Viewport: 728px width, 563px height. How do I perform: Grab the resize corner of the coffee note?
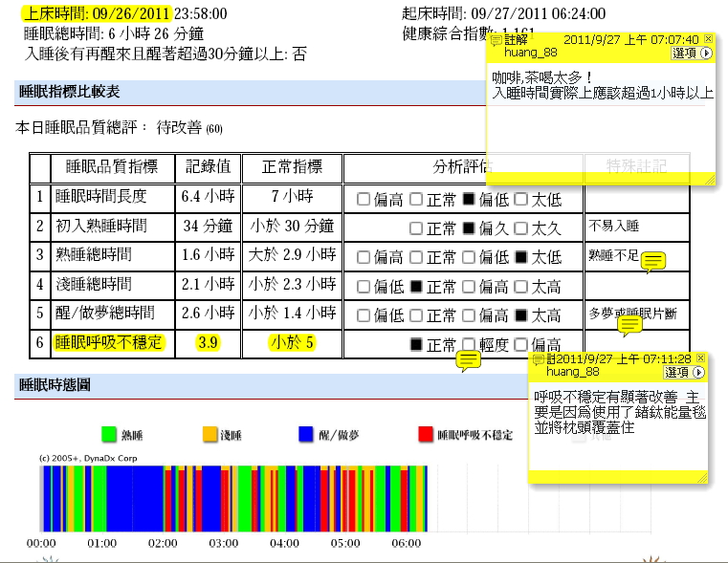(x=710, y=180)
